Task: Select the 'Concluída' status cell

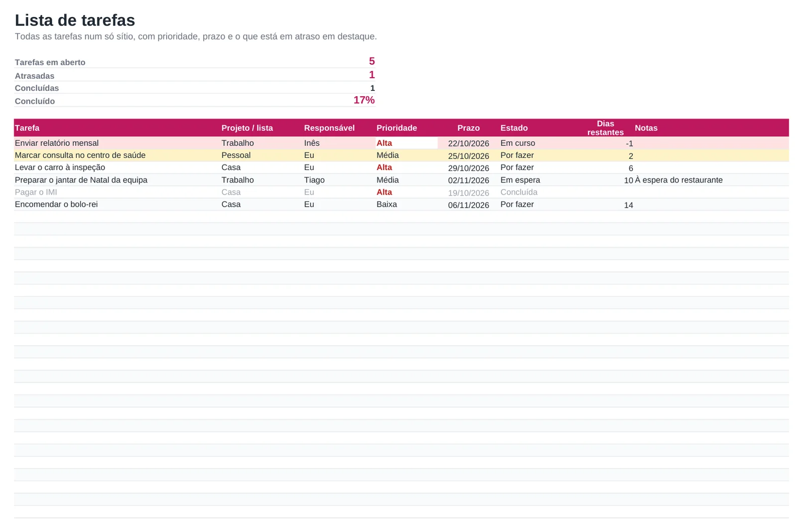Action: tap(518, 192)
